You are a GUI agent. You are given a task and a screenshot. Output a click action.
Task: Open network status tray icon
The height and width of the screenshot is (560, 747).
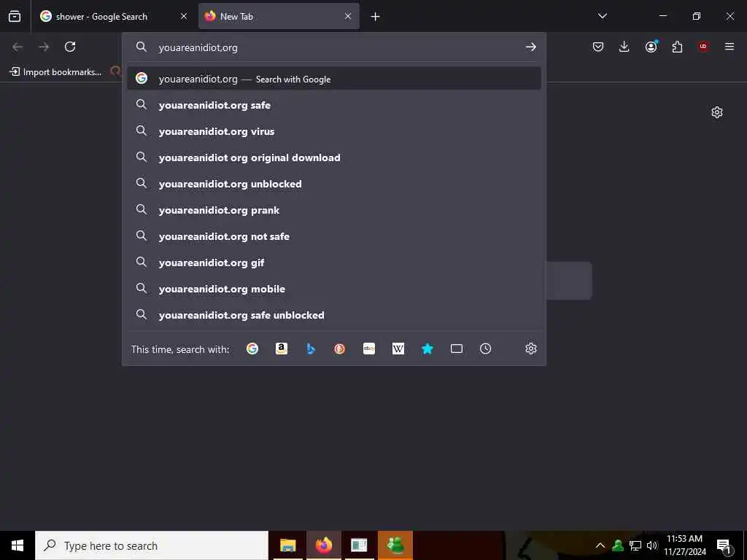click(x=635, y=545)
